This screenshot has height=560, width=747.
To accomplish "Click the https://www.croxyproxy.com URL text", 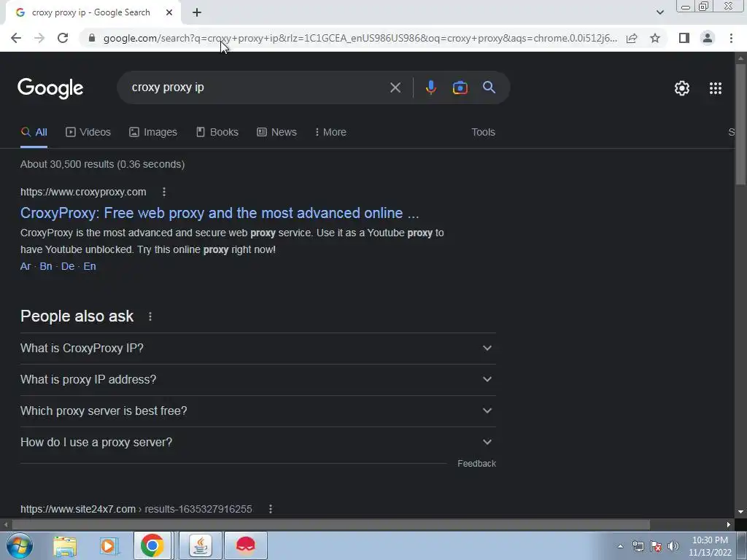I will (x=83, y=192).
